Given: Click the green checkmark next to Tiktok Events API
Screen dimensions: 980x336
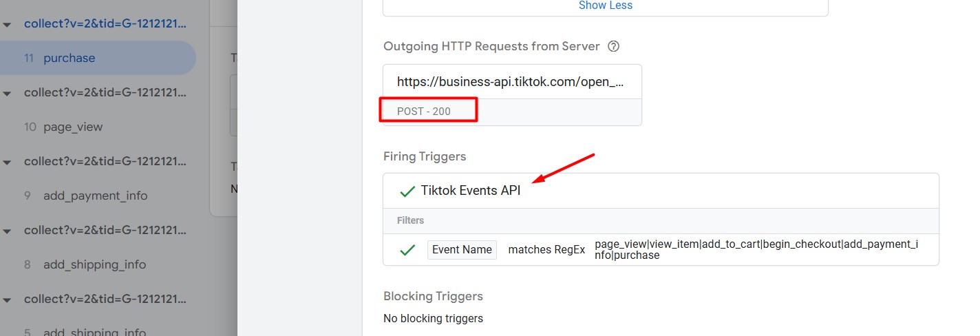Looking at the screenshot, I should pyautogui.click(x=407, y=191).
